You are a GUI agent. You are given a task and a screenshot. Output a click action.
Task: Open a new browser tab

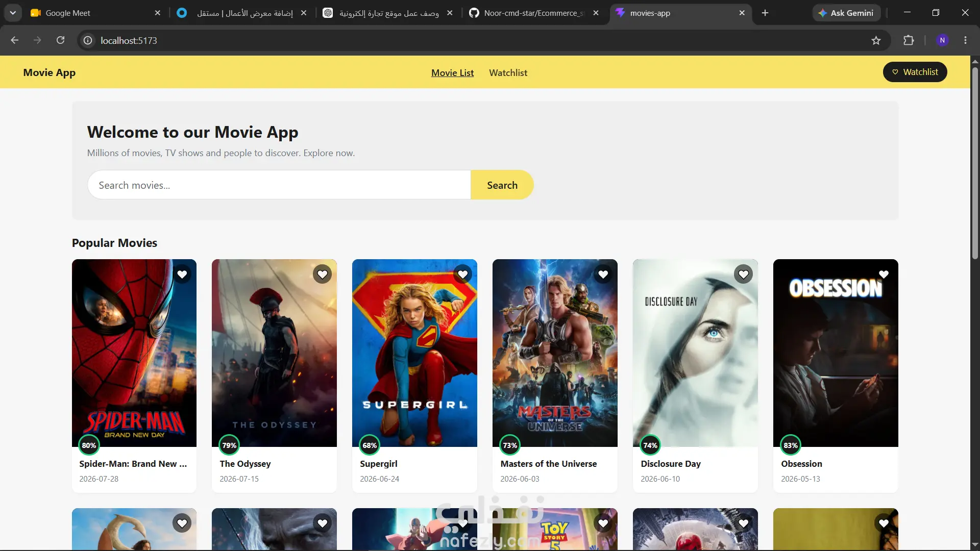(x=765, y=13)
